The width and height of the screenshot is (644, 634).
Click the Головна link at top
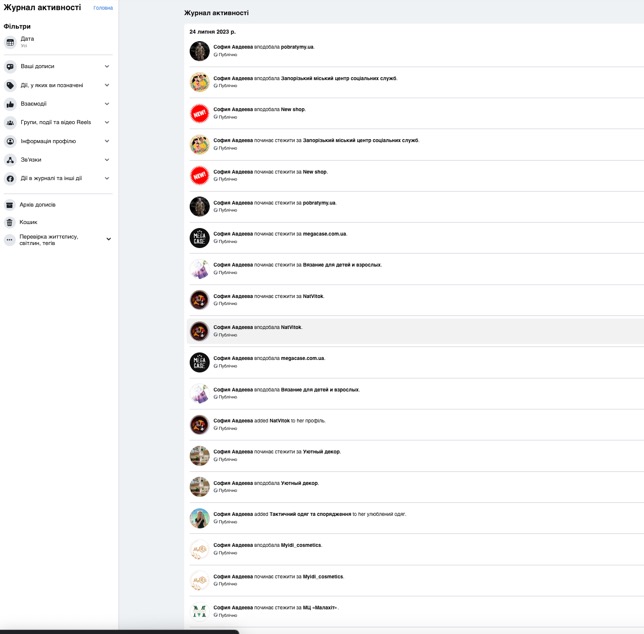103,8
